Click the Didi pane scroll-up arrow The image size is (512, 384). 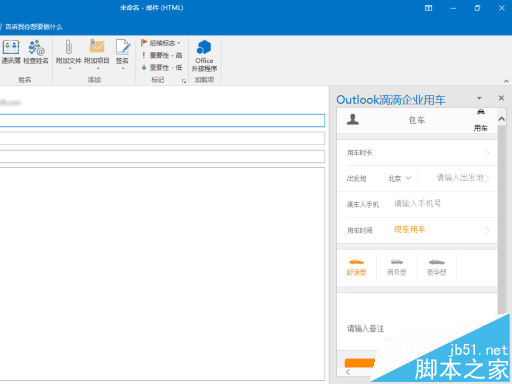501,119
